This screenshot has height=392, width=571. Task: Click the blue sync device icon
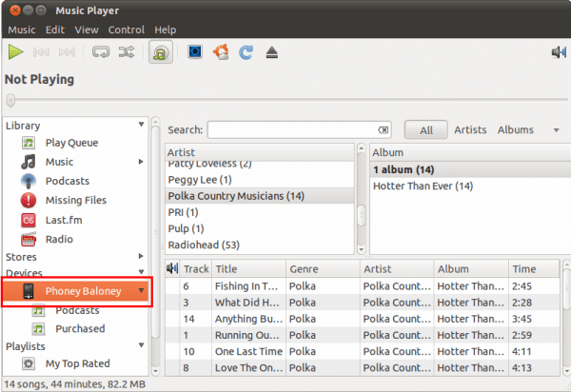(x=246, y=52)
